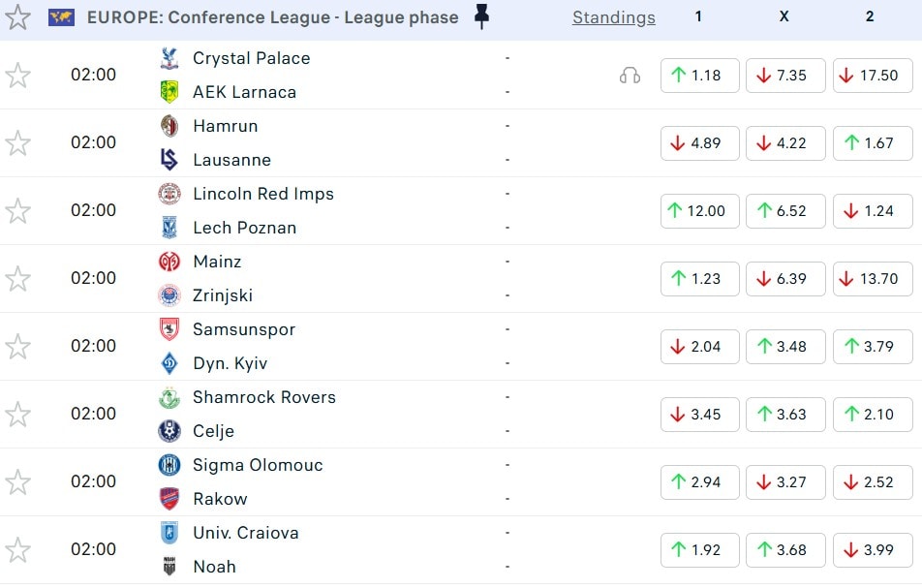Pick draw odds 4.22 for Hamrun vs Lausanne
This screenshot has width=922, height=588.
(x=784, y=143)
